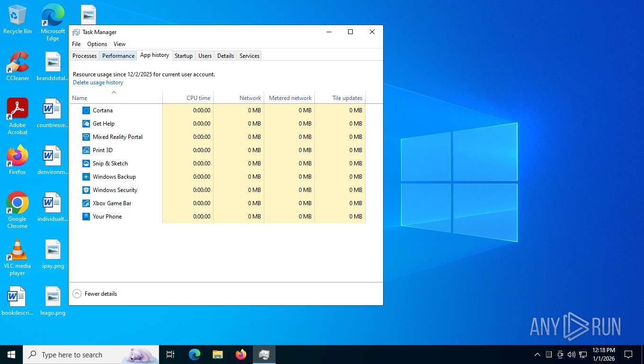Image resolution: width=644 pixels, height=364 pixels.
Task: Open the File menu
Action: coord(76,44)
